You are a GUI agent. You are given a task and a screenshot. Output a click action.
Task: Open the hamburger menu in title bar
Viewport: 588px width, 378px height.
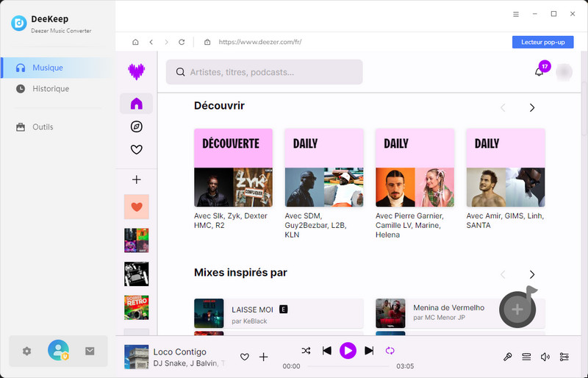click(x=516, y=14)
